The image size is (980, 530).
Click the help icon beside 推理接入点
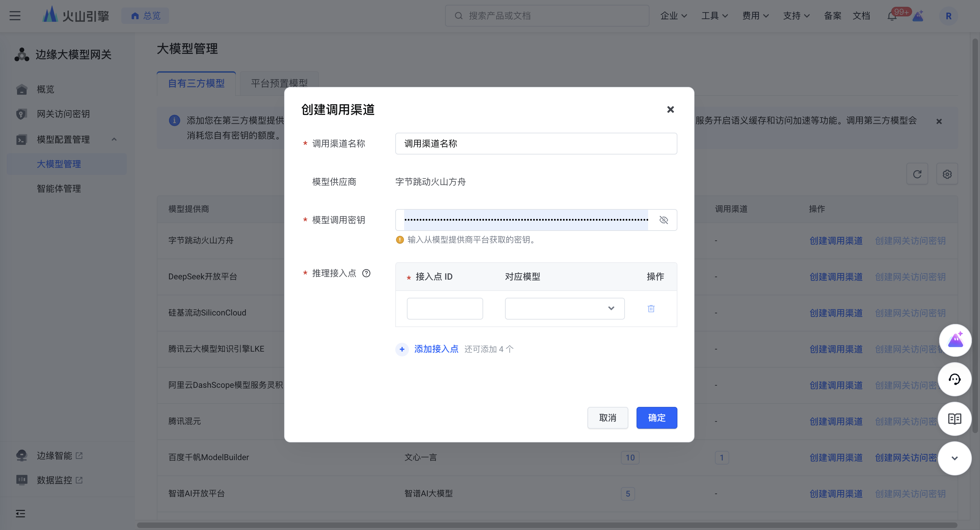pos(366,274)
